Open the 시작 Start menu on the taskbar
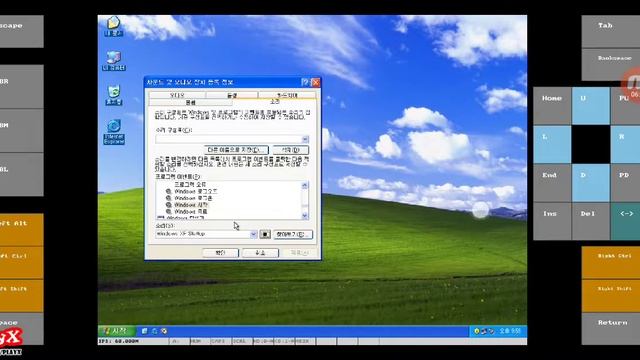The height and width of the screenshot is (360, 640). pos(116,331)
